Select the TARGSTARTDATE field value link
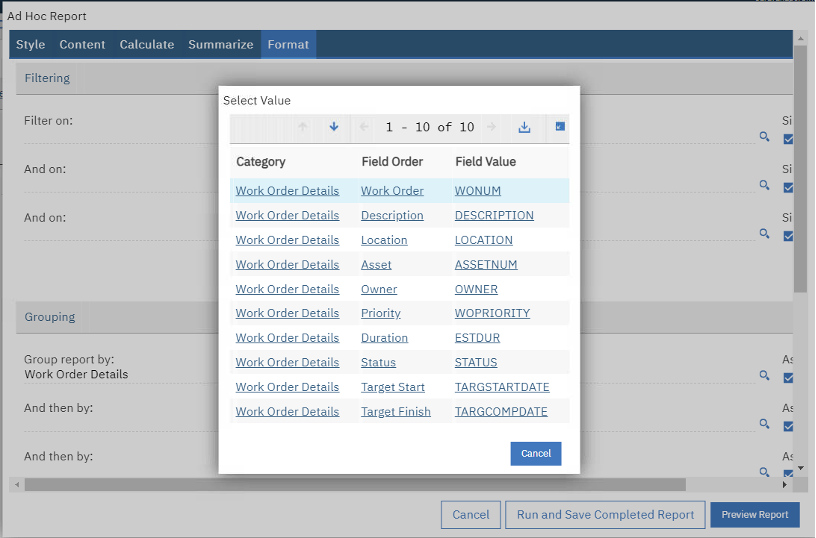 [502, 387]
